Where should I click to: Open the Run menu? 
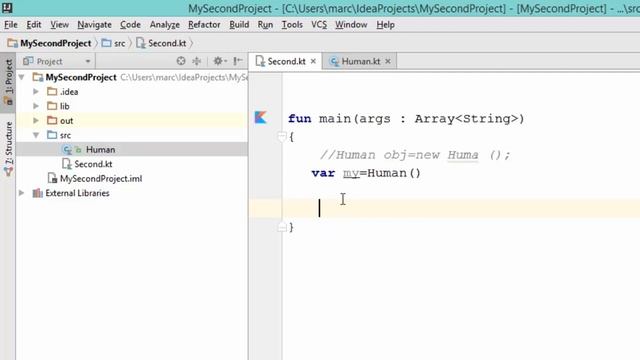pos(265,25)
